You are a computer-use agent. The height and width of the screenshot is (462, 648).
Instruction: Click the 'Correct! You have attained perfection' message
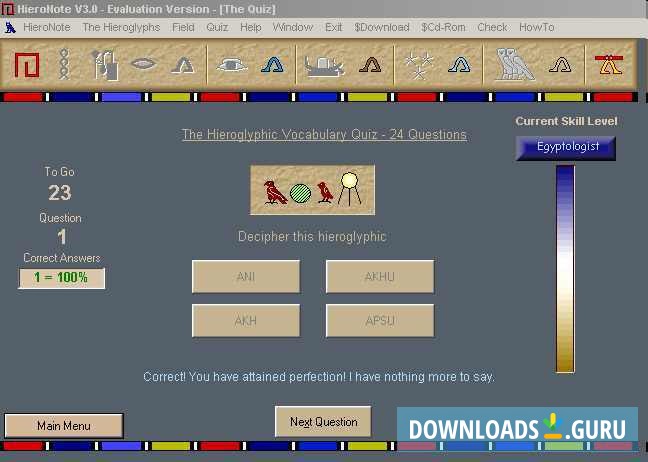click(319, 376)
